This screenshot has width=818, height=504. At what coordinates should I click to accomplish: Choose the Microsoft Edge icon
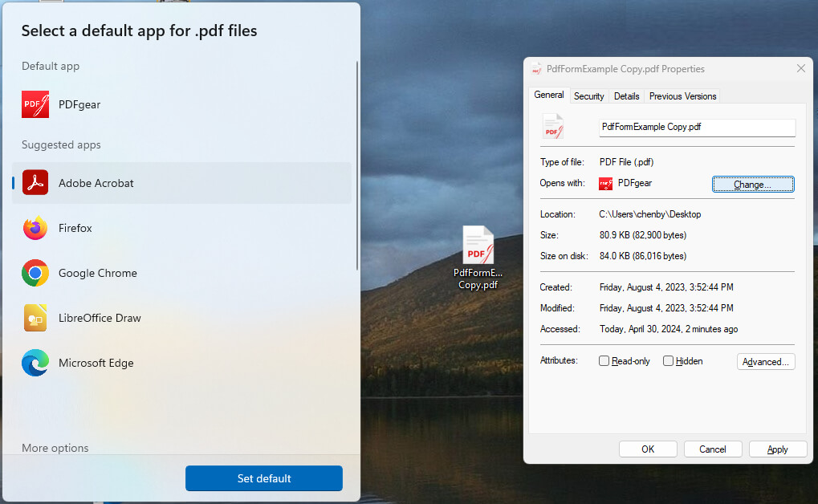tap(35, 363)
